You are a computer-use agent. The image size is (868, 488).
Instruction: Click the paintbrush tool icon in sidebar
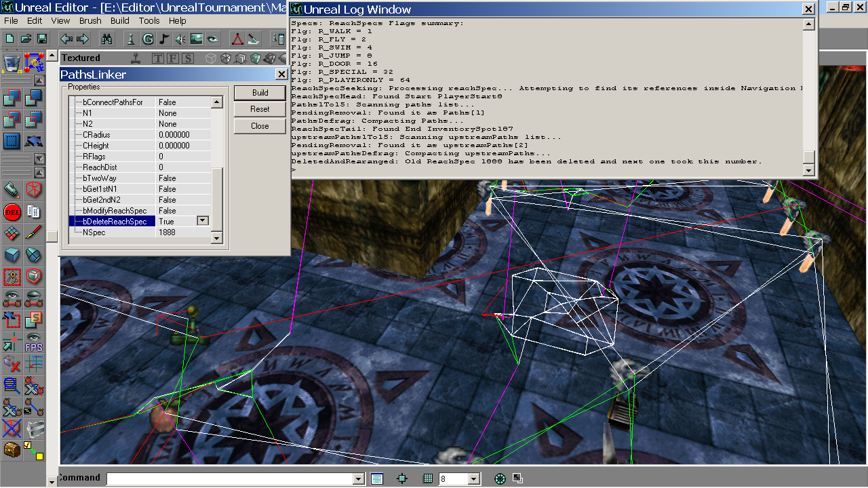[x=33, y=233]
